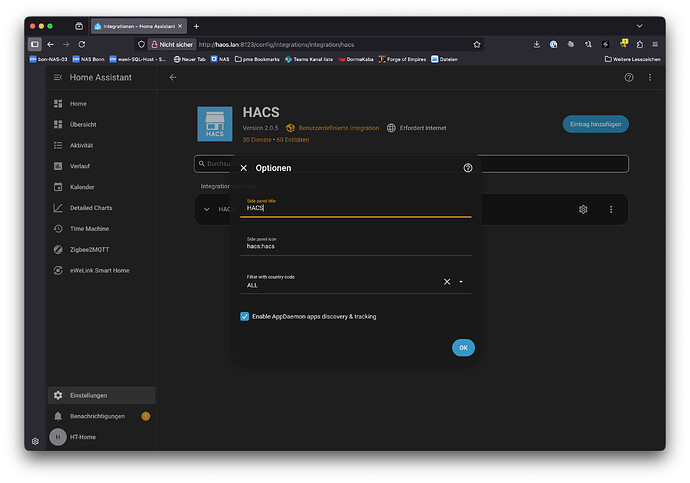Close the Optionen dialog
This screenshot has width=690, height=483.
243,168
